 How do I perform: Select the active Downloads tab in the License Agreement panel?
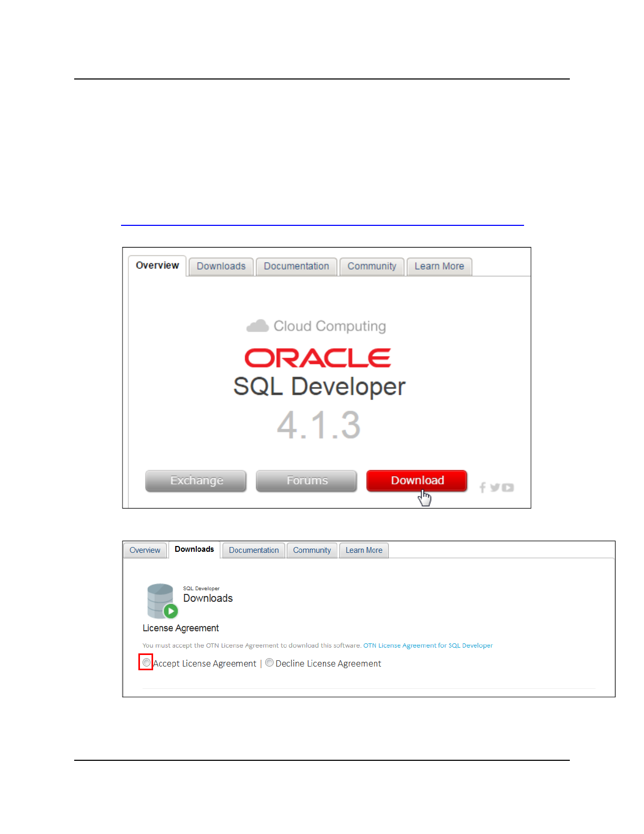click(194, 549)
